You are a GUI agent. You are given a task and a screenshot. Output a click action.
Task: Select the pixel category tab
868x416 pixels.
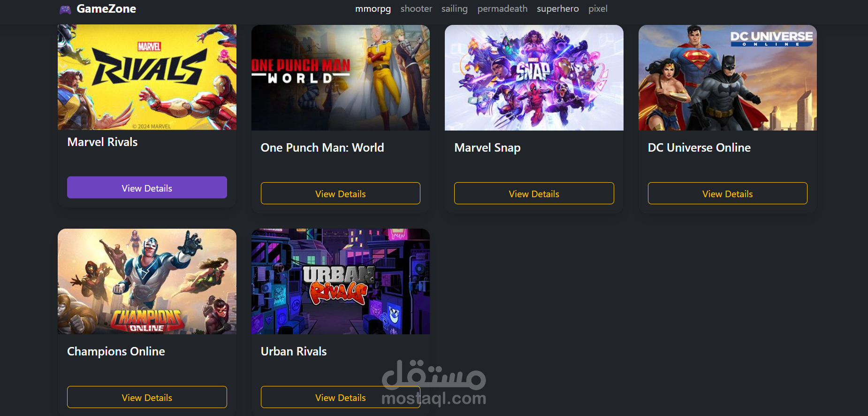point(598,9)
